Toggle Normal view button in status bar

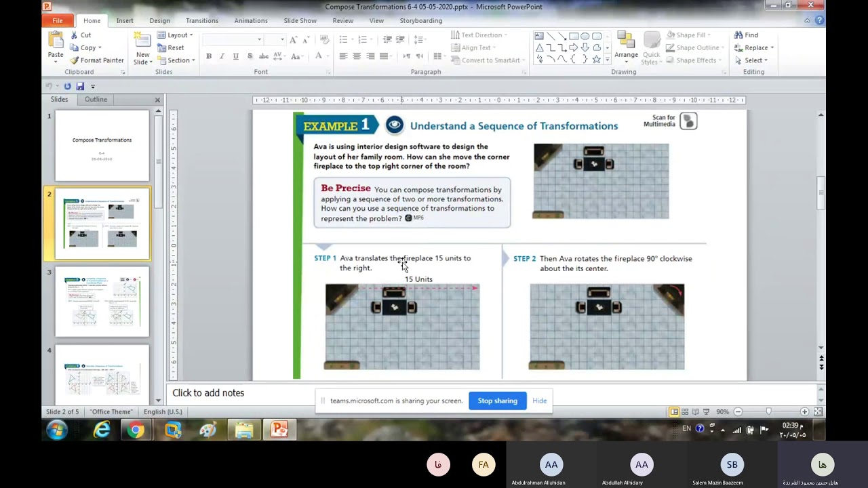point(674,411)
